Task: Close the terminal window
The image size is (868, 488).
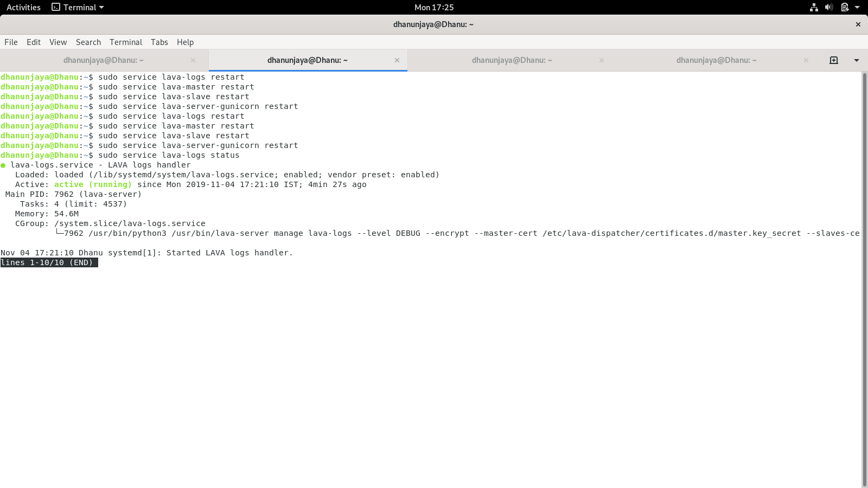Action: click(x=858, y=24)
